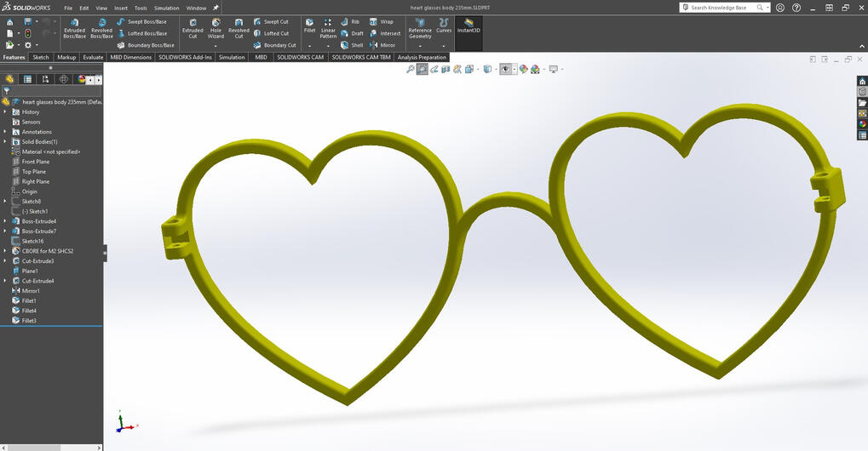Viewport: 868px width, 451px height.
Task: Open the PropertyManager tab in the left panel
Action: 27,80
